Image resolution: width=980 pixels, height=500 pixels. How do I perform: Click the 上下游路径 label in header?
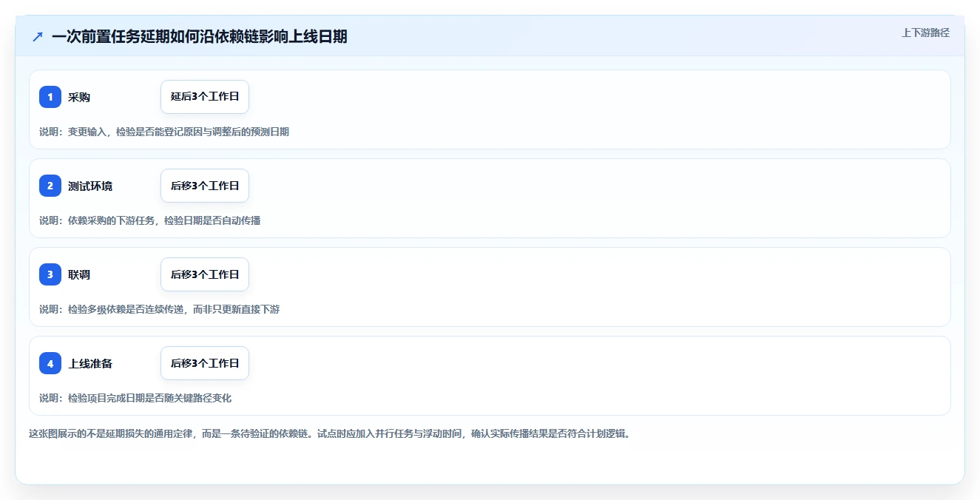tap(925, 33)
